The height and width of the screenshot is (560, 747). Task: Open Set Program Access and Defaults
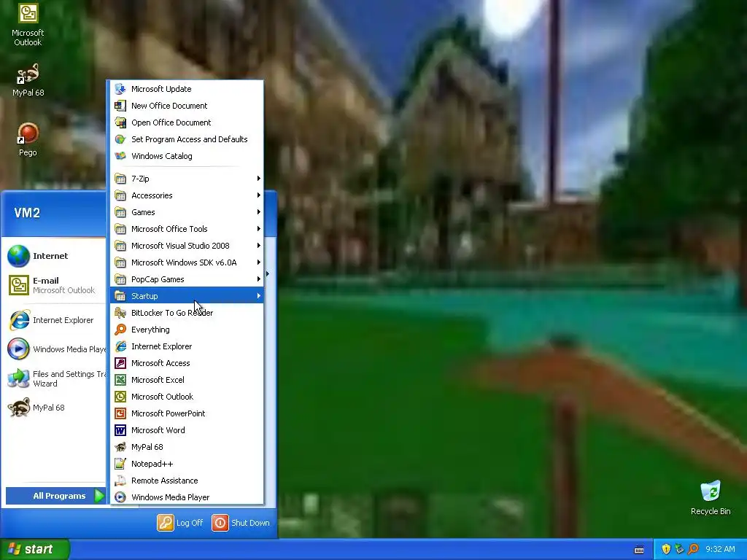pyautogui.click(x=186, y=139)
